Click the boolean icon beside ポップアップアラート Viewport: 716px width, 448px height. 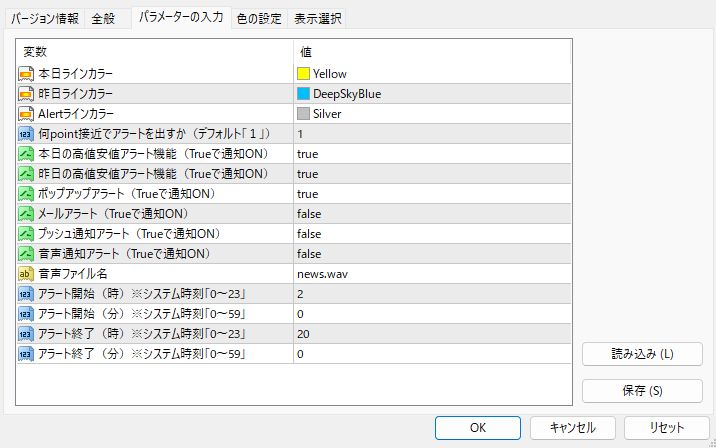point(27,194)
